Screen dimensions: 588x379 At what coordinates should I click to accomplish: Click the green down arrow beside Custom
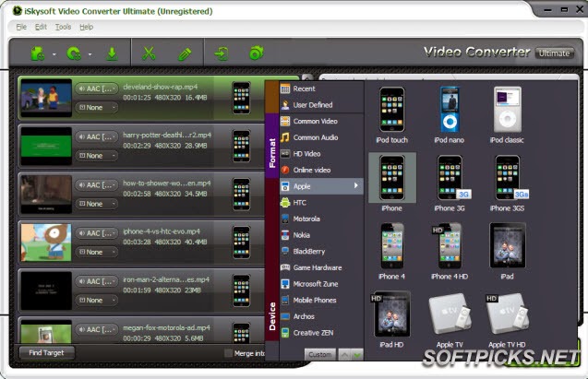[357, 354]
